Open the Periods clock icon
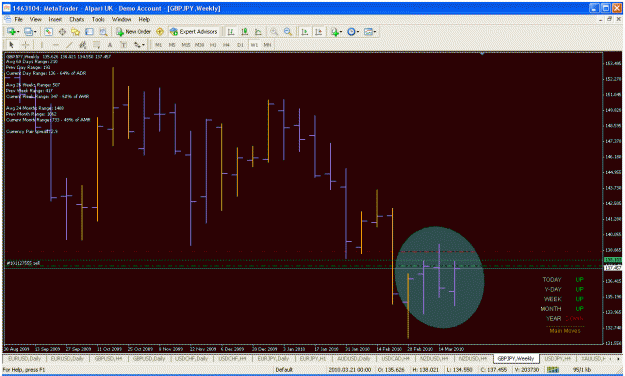625x376 pixels. tap(351, 31)
